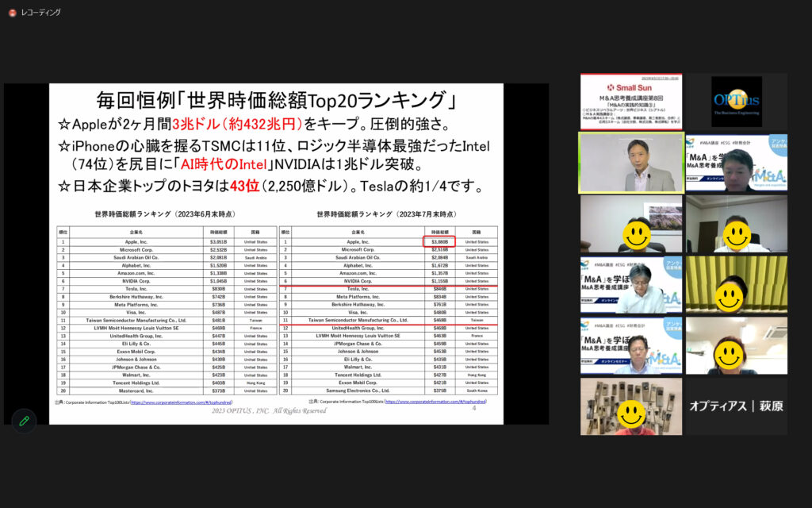Viewport: 812px width, 508px height.
Task: Click the OPTIUS, INC. All Rights Reserved footer
Action: [x=270, y=411]
